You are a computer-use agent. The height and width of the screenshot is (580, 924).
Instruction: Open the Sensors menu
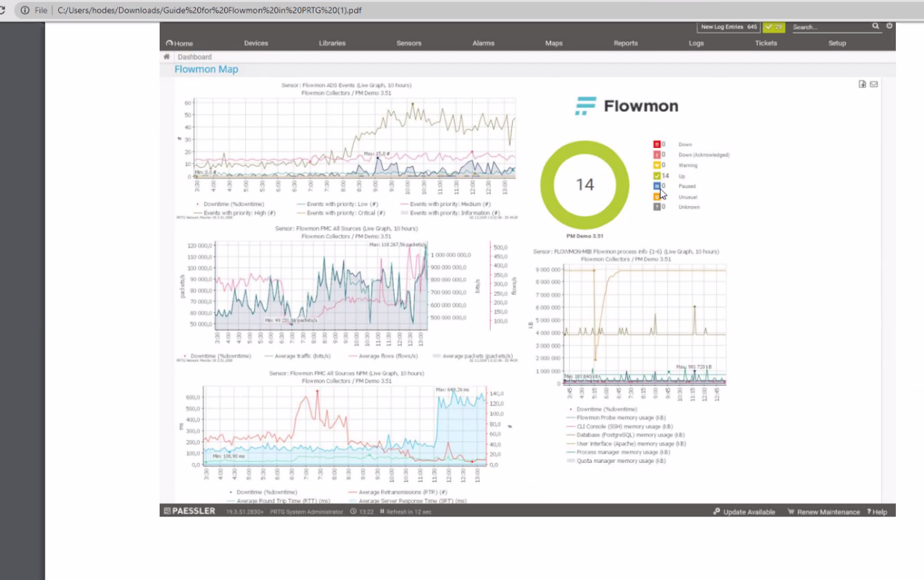point(409,43)
